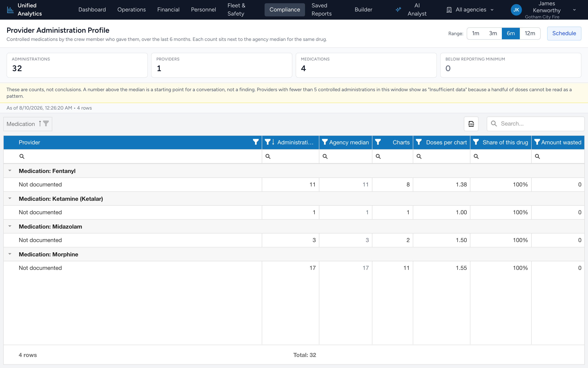This screenshot has height=368, width=588.
Task: Open the James Kenworthy user menu chevron
Action: tap(574, 10)
